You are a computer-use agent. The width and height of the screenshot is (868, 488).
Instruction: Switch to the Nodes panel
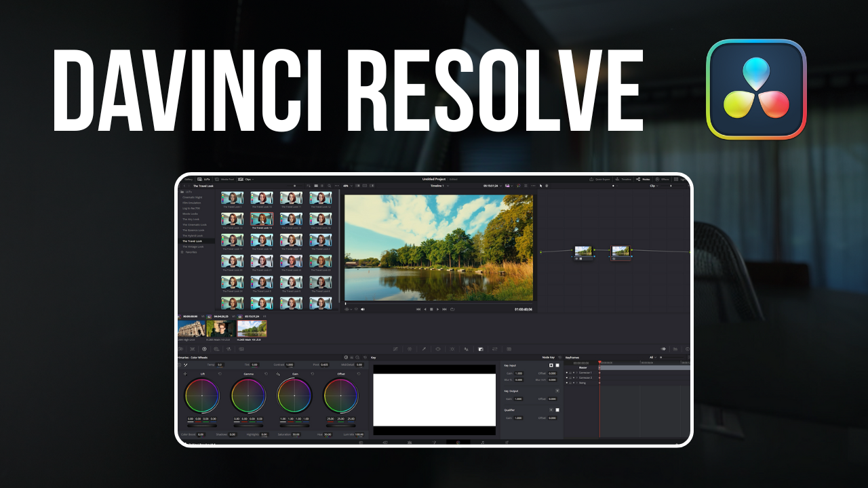coord(644,179)
